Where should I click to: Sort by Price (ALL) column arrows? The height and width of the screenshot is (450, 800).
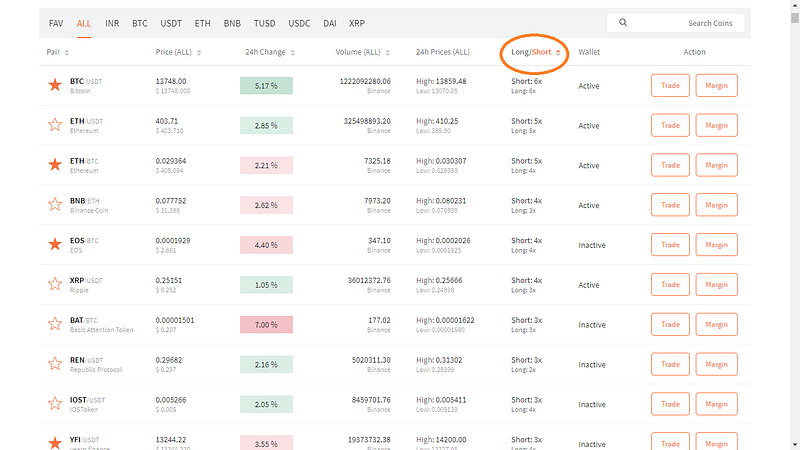coord(199,53)
